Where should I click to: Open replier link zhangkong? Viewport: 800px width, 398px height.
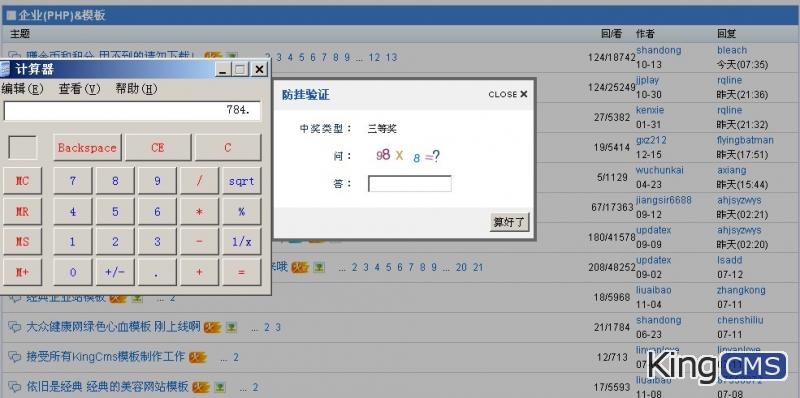741,290
